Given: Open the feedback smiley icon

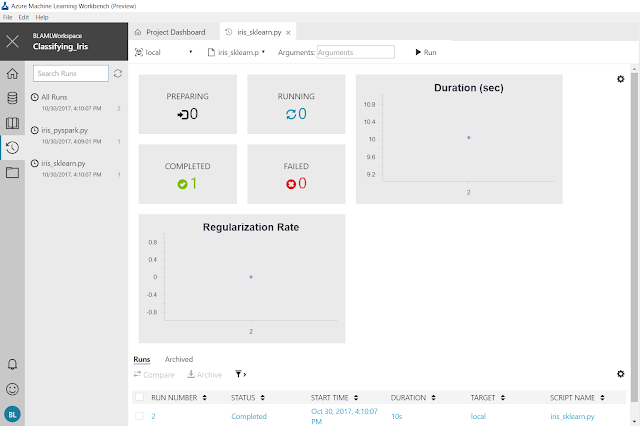Looking at the screenshot, I should [x=12, y=389].
